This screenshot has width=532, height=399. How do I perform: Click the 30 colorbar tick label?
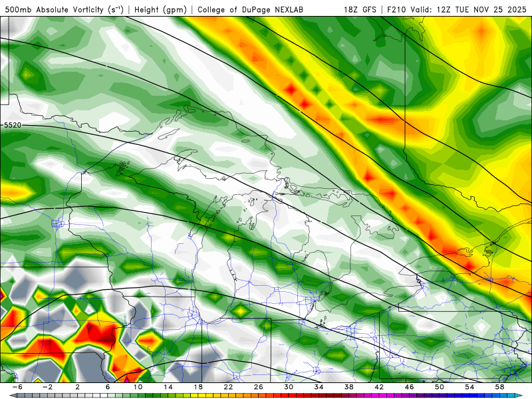(x=289, y=387)
